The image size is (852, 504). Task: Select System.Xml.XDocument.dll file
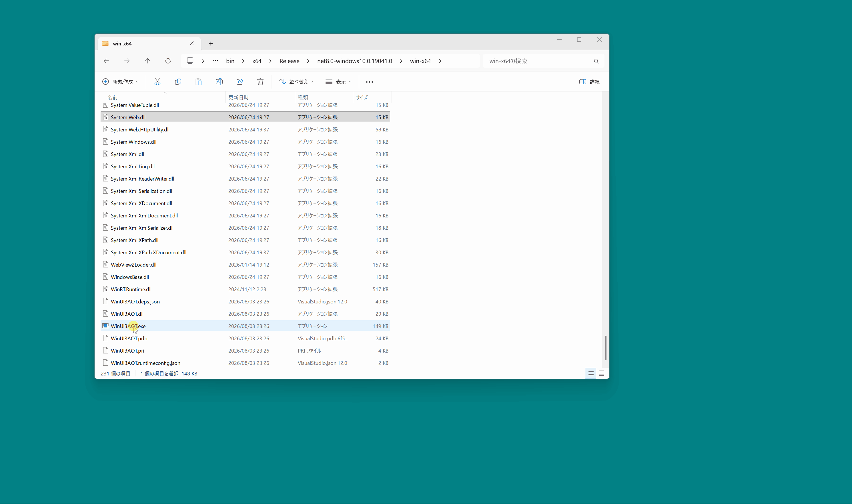245,203
